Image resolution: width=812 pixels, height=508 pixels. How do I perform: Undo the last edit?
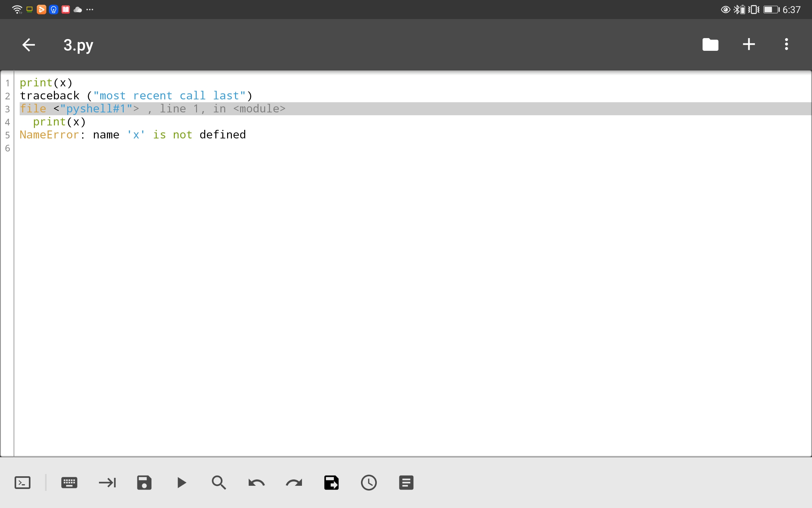coord(256,483)
